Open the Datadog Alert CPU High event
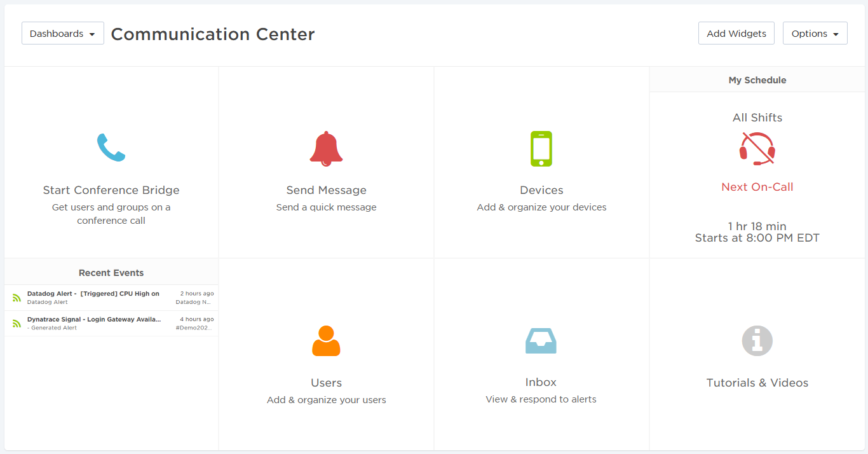The width and height of the screenshot is (868, 454). [93, 294]
